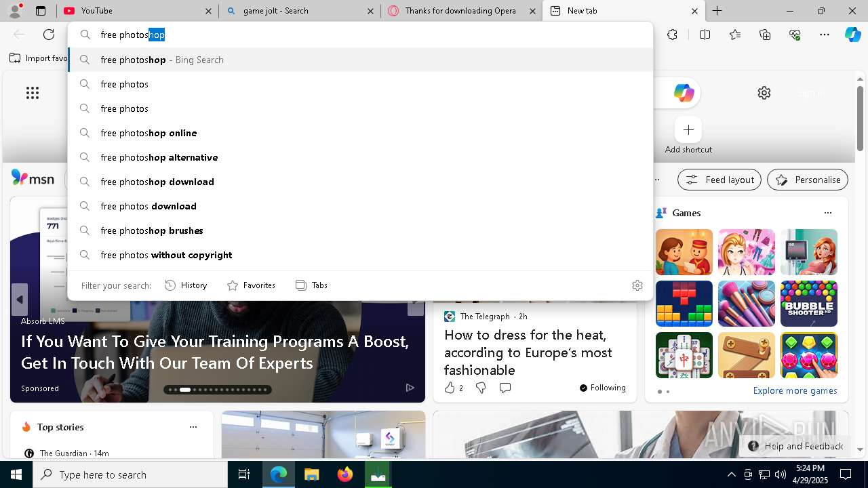This screenshot has height=488, width=868.
Task: Add shortcut to new tab page
Action: click(x=688, y=136)
